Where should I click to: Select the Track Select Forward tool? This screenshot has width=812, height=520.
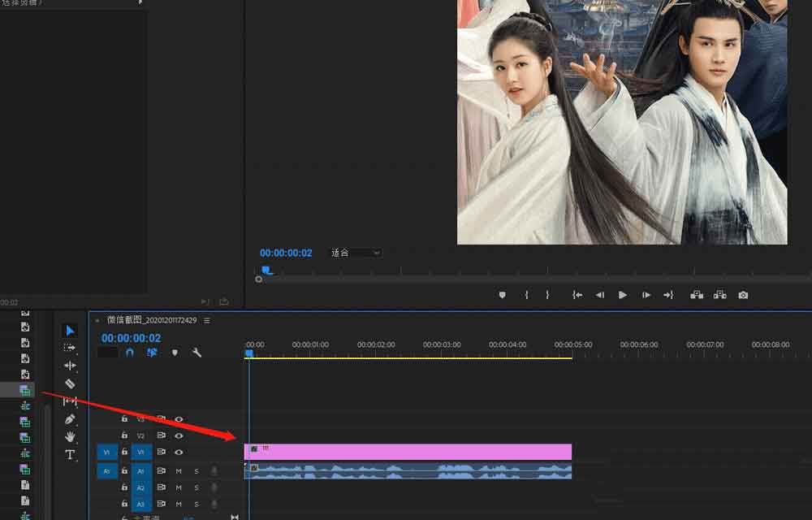pos(70,348)
